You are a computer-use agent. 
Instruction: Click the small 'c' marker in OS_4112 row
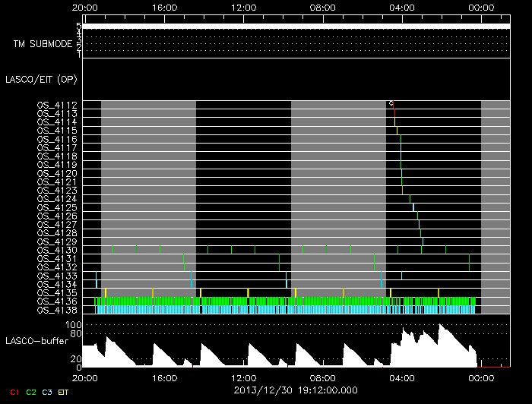391,103
